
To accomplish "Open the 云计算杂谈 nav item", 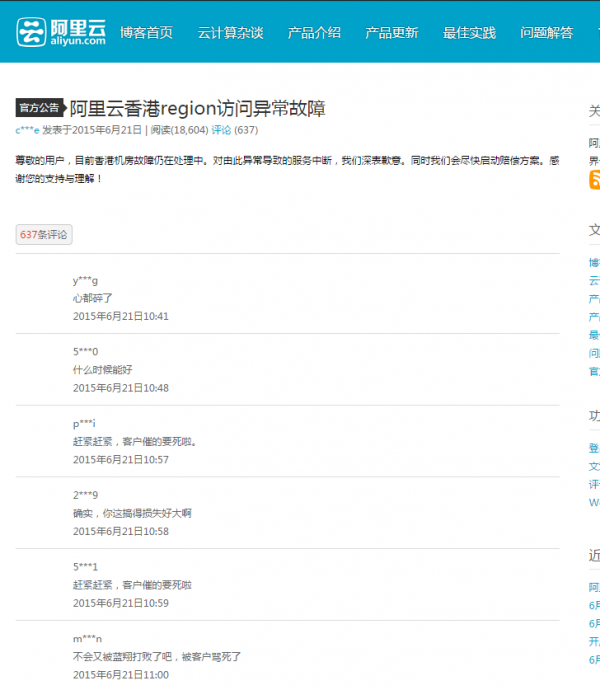I will [x=230, y=33].
